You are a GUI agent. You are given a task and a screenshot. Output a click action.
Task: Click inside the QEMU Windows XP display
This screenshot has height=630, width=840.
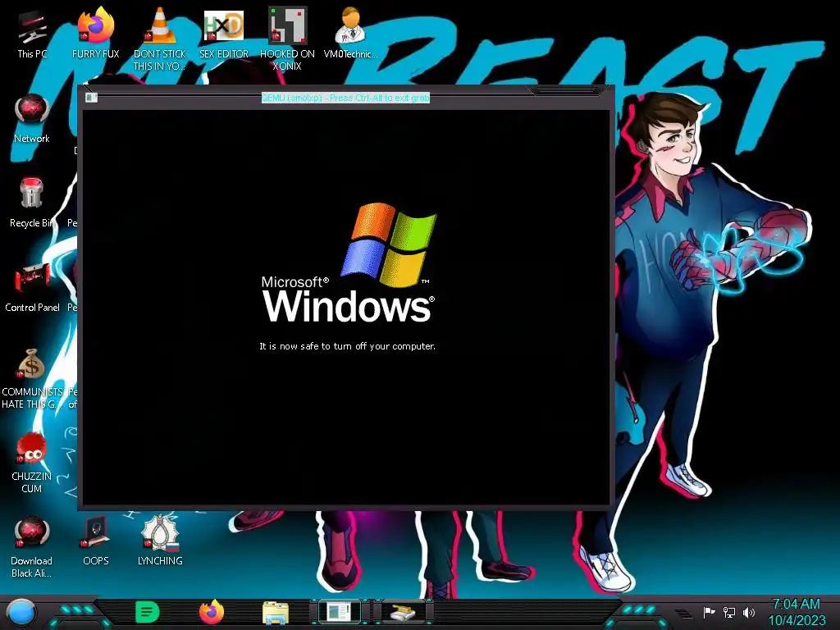[x=345, y=307]
